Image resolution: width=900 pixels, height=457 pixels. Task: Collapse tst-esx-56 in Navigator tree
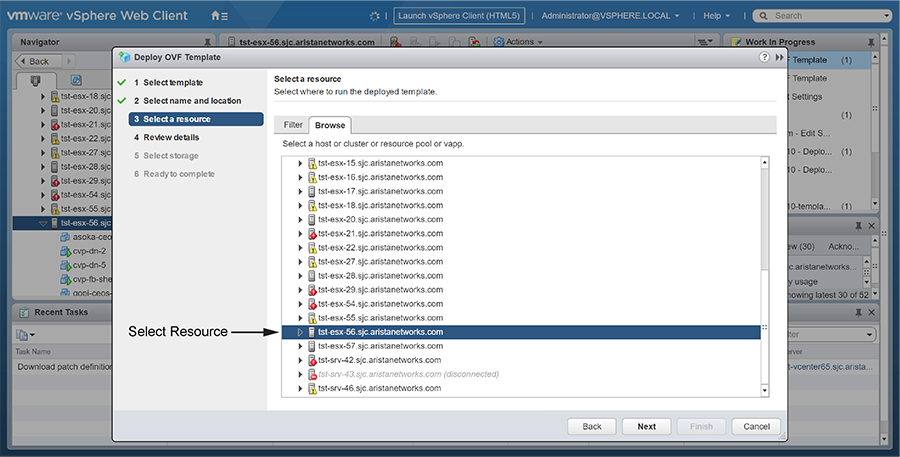coord(43,223)
